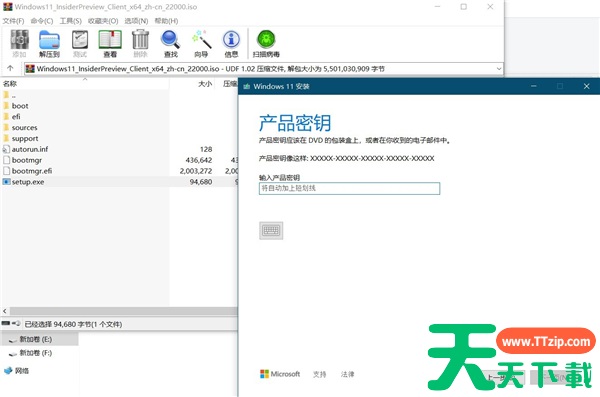Click the sources folder icon
The height and width of the screenshot is (397, 600).
[6, 127]
